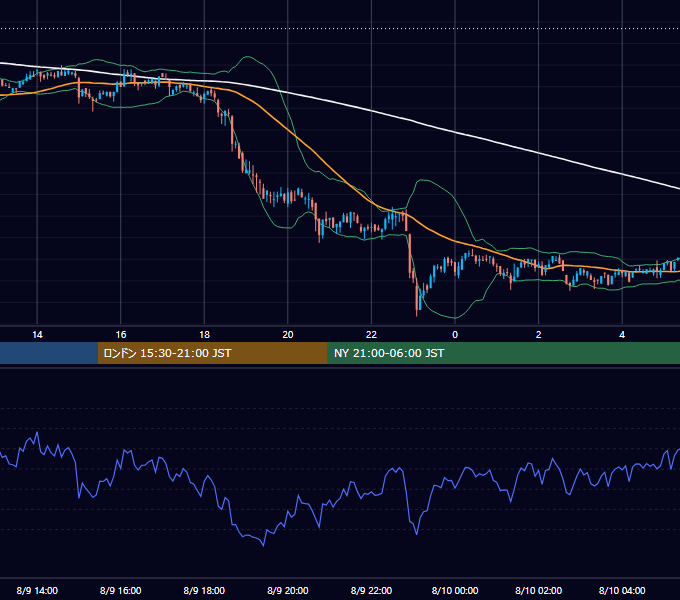Image resolution: width=680 pixels, height=600 pixels.
Task: Click the 14 hour axis label
Action: click(37, 335)
